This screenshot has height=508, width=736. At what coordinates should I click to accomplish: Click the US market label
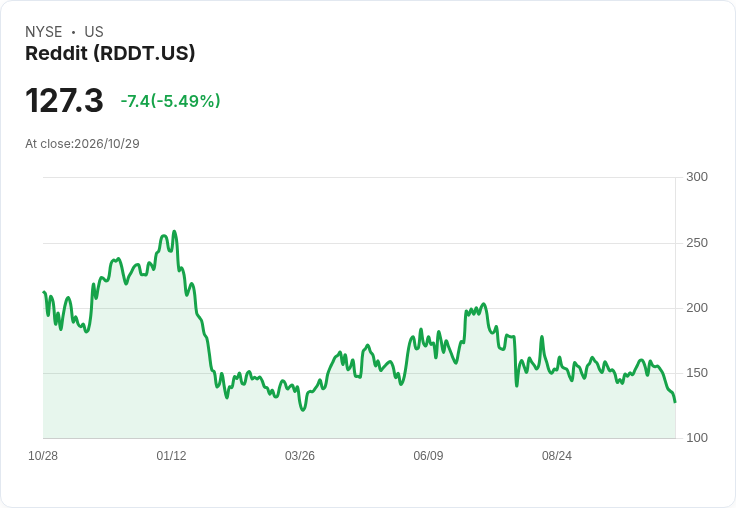(94, 32)
